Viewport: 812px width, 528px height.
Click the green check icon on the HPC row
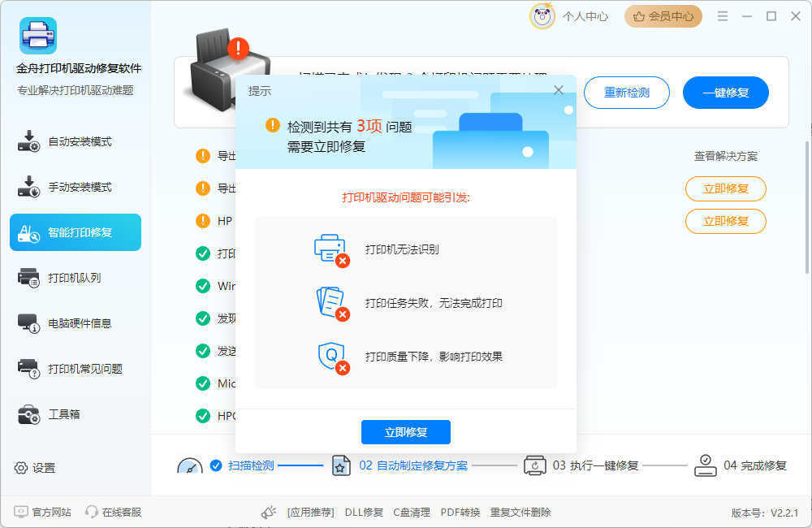(x=203, y=416)
